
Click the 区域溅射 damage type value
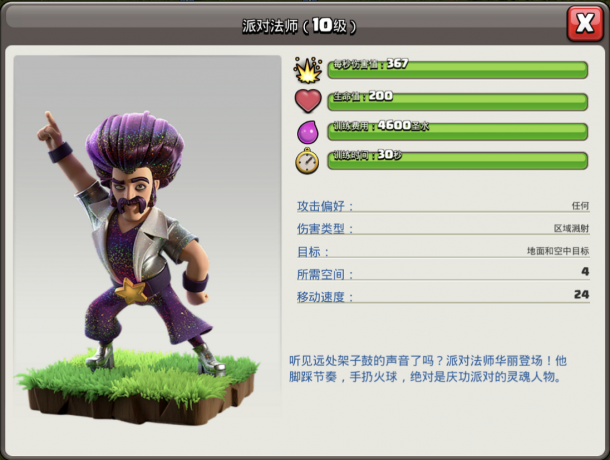pos(571,228)
